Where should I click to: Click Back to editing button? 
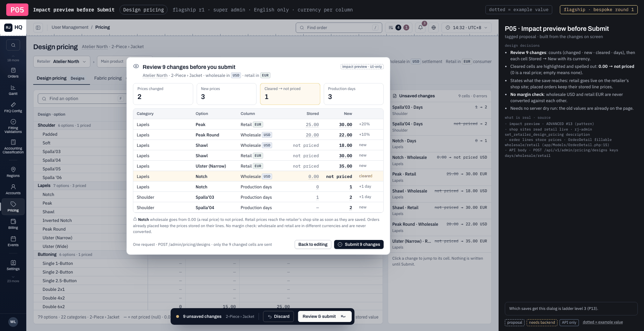(x=313, y=244)
